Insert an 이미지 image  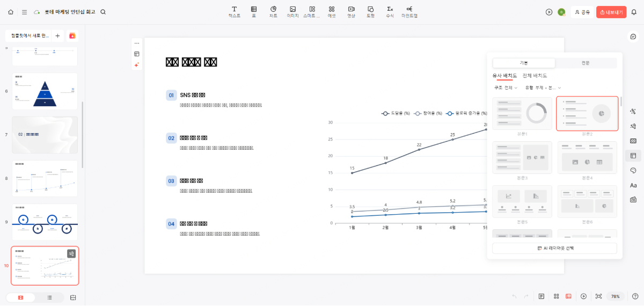pyautogui.click(x=292, y=12)
